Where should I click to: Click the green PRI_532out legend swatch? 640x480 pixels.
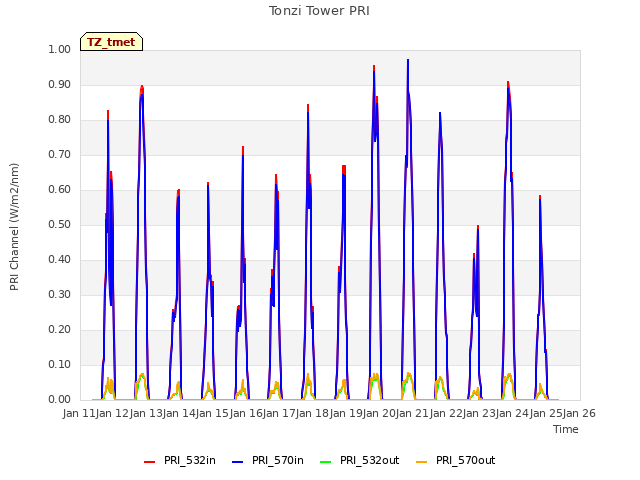[326, 462]
